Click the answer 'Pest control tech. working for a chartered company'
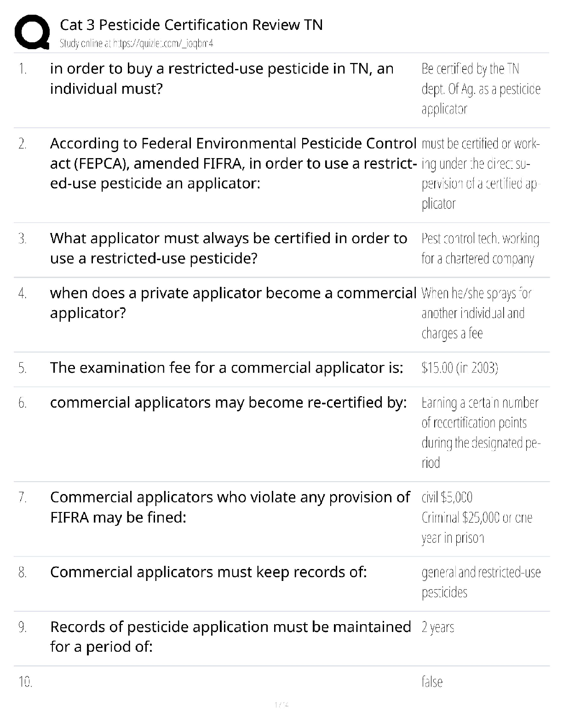 pos(480,249)
